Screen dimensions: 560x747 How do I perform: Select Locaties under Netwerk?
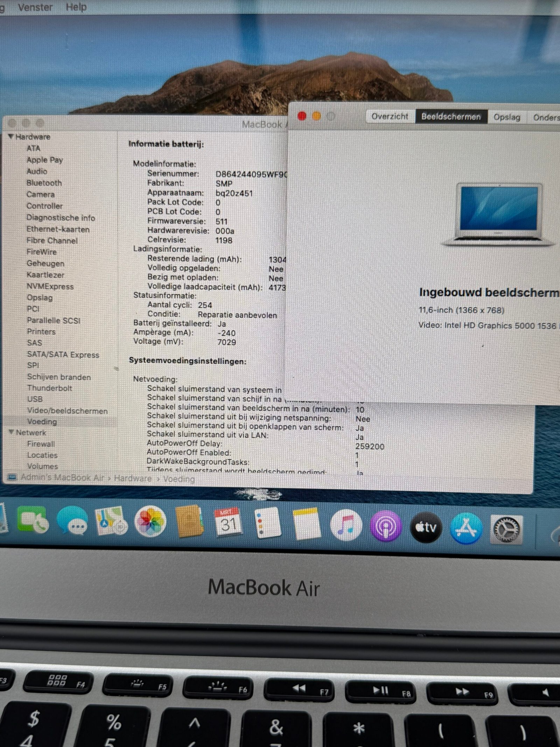point(43,455)
